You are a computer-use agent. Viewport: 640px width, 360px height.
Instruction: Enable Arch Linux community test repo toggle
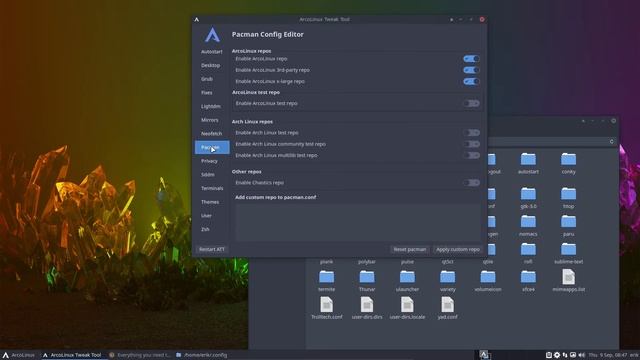tap(471, 144)
